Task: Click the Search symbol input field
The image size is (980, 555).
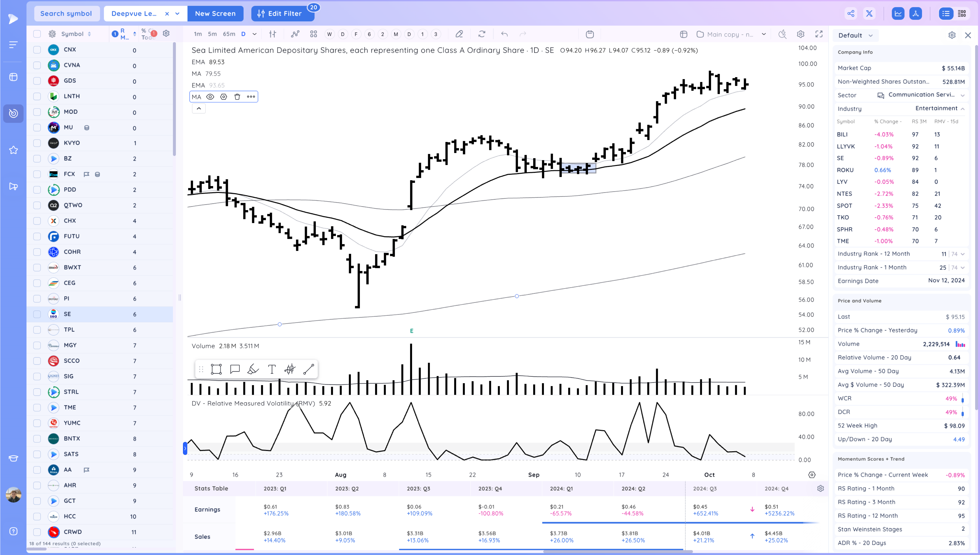Action: (66, 14)
